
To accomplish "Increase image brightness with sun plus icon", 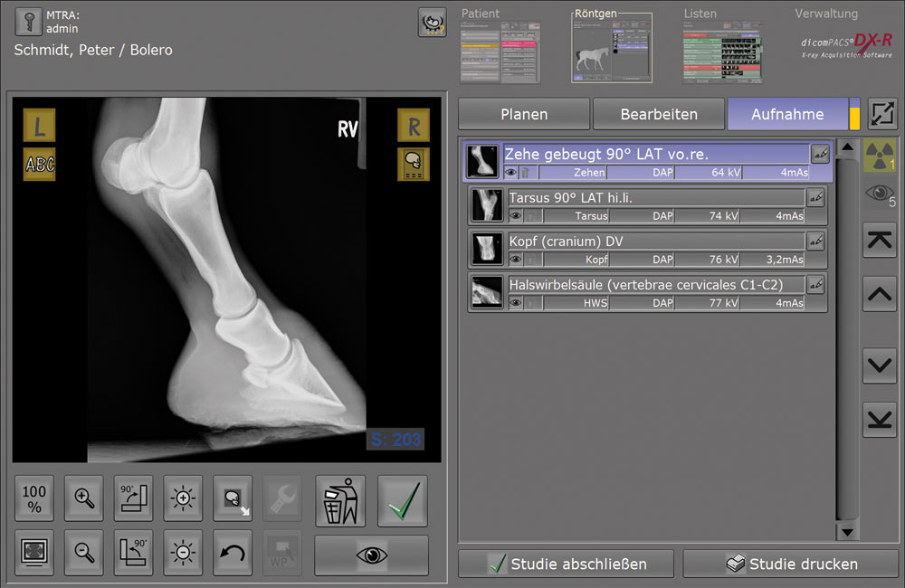I will click(183, 498).
